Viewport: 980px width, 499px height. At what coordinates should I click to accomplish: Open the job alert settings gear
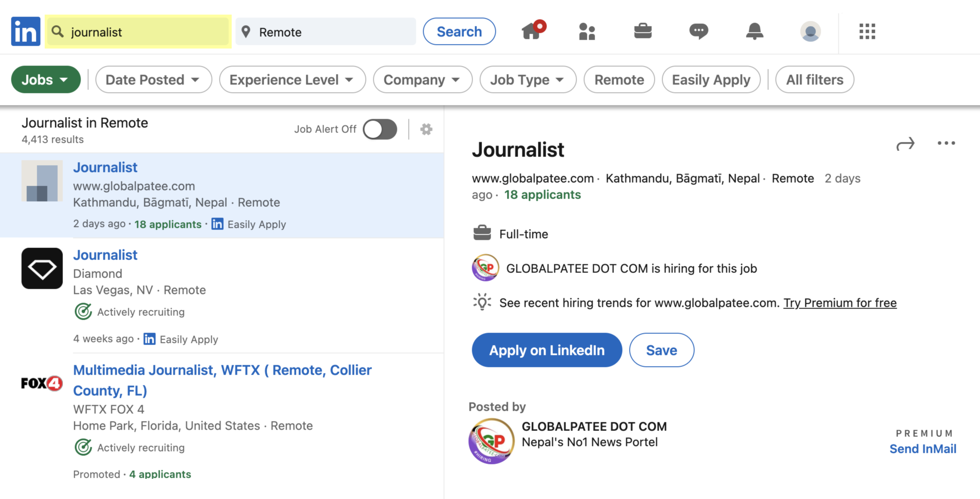click(x=426, y=129)
